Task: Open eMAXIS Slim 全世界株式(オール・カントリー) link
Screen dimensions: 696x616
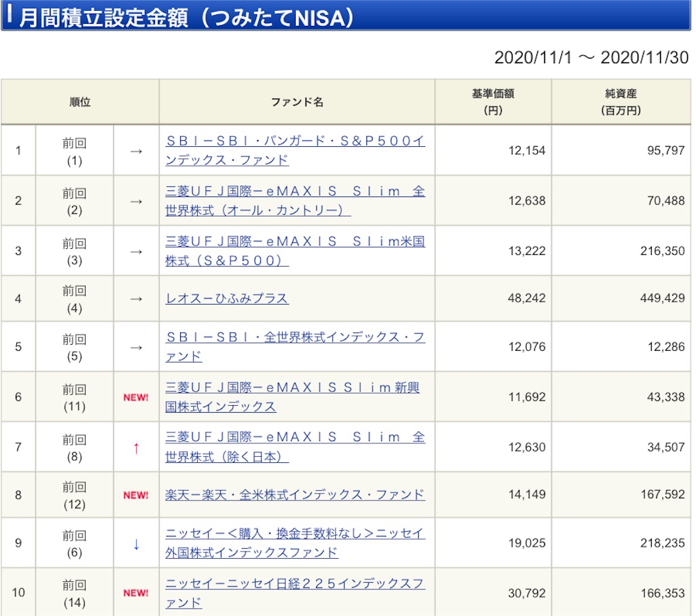Action: [295, 201]
